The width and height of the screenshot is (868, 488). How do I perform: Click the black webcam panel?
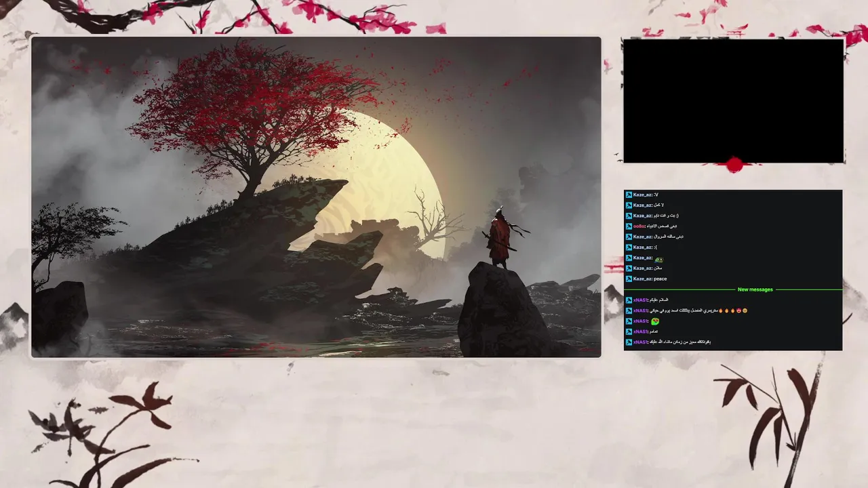point(733,100)
